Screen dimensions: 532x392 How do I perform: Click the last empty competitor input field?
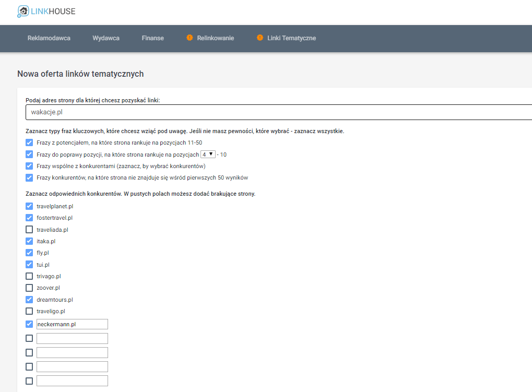tap(72, 381)
